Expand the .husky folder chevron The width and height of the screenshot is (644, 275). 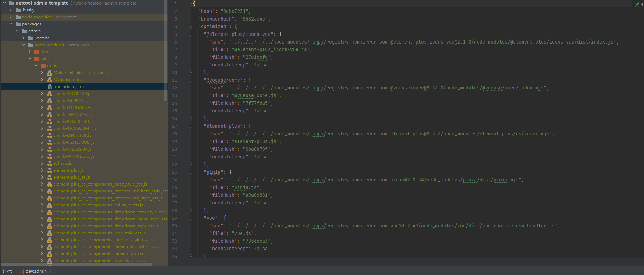tap(11, 10)
